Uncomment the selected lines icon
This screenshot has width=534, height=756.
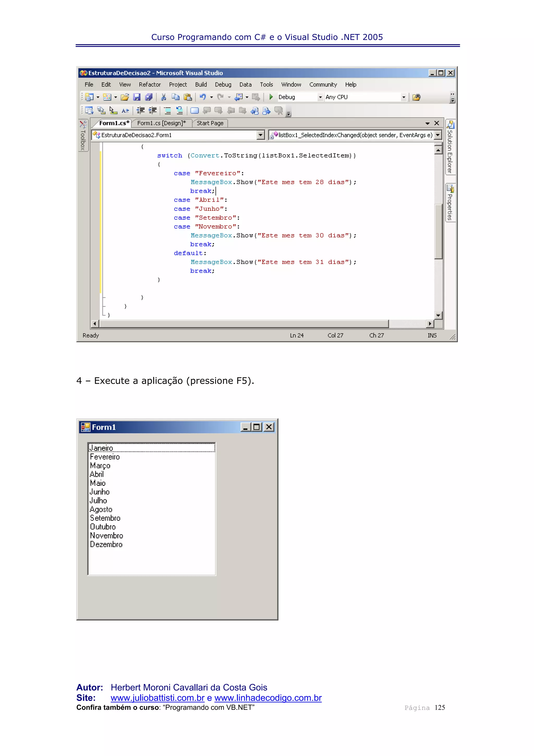(180, 111)
